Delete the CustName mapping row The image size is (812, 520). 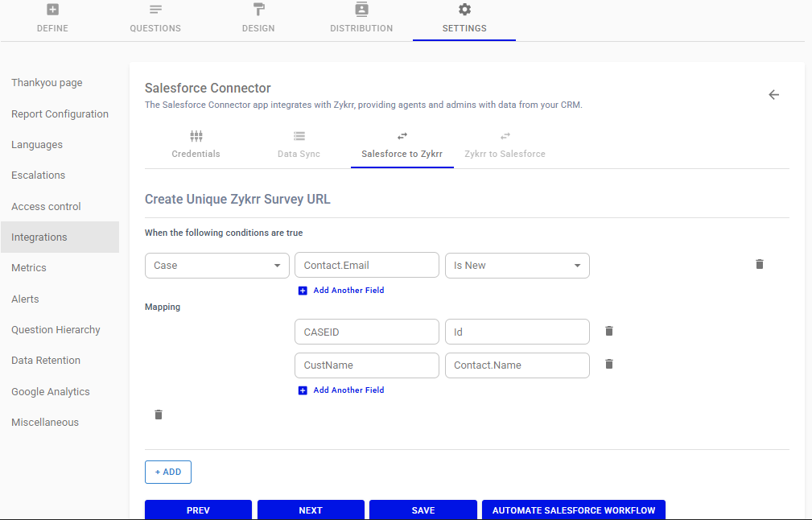609,364
